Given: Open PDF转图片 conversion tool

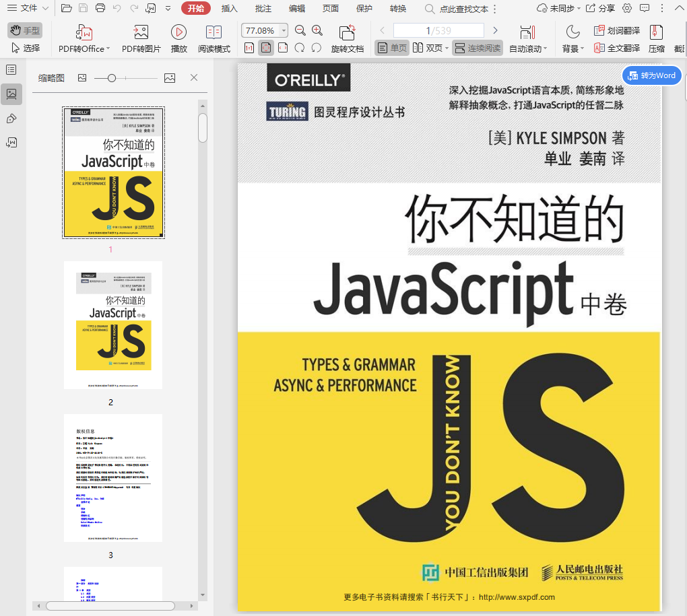Looking at the screenshot, I should (x=140, y=37).
